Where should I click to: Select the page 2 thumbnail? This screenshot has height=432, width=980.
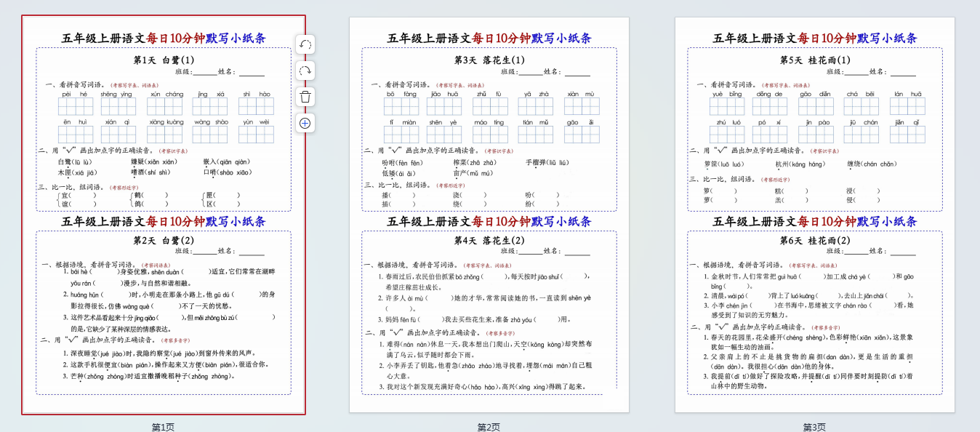pyautogui.click(x=489, y=215)
